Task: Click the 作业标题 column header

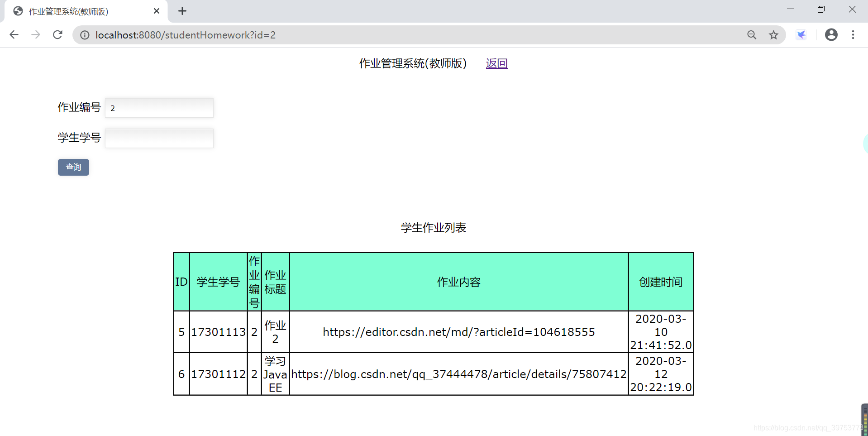Action: point(275,282)
